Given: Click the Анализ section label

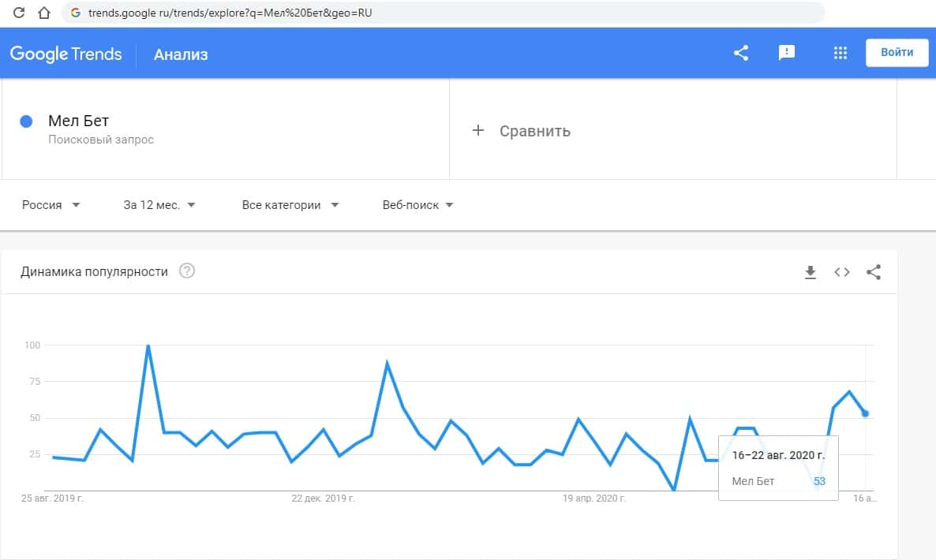Looking at the screenshot, I should (181, 54).
